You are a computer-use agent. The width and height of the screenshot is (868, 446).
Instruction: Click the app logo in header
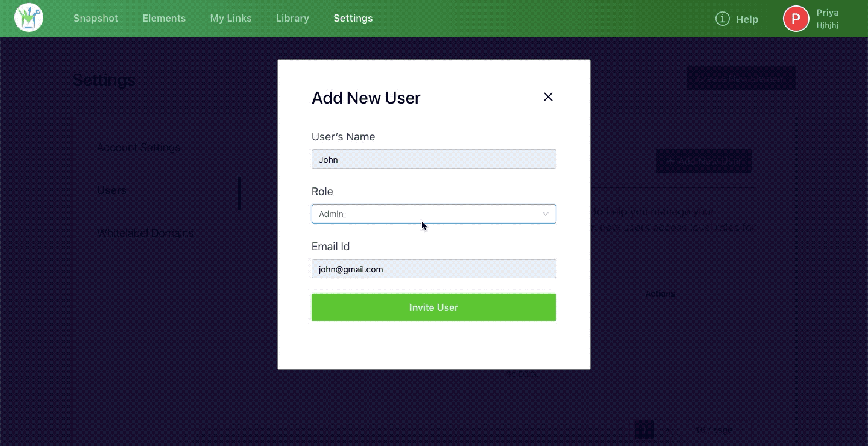[x=29, y=18]
